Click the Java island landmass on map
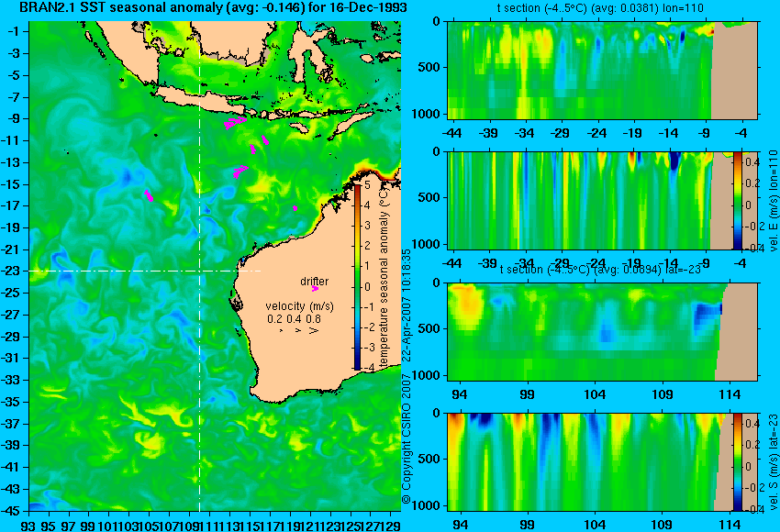This screenshot has width=780, height=532. [199, 100]
